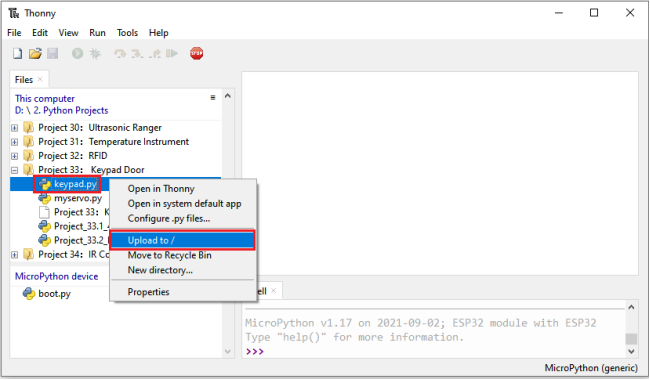Open Properties from context menu
The width and height of the screenshot is (650, 380).
click(183, 292)
